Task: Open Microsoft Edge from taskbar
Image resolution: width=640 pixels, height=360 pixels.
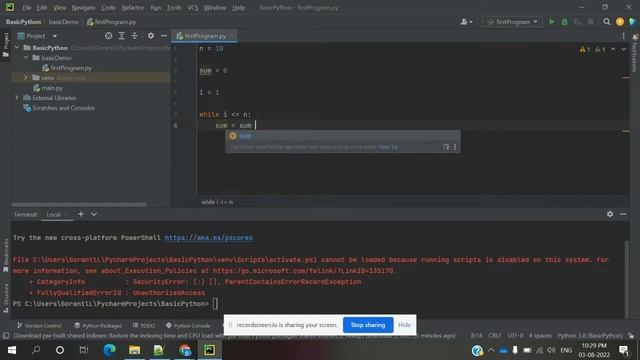Action: coord(109,350)
